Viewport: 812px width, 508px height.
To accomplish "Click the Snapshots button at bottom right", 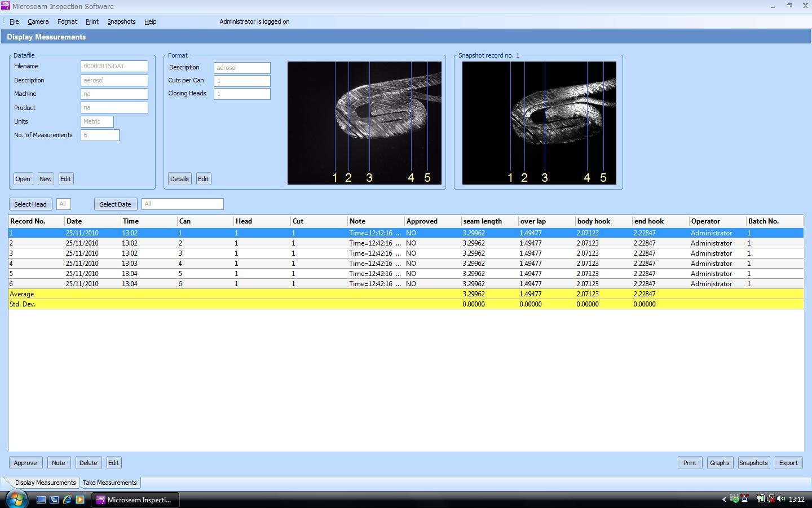I will click(x=753, y=463).
